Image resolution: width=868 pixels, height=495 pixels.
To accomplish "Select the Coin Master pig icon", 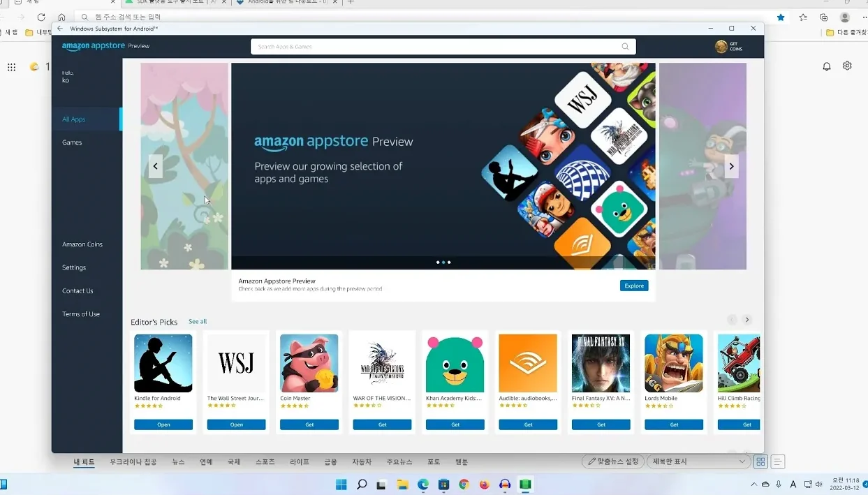I will (309, 363).
